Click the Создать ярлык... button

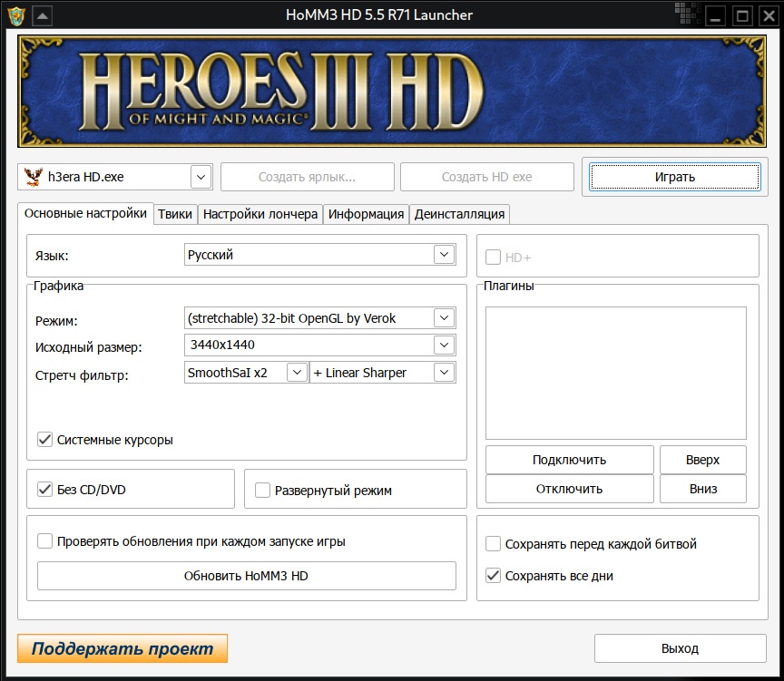(x=307, y=177)
